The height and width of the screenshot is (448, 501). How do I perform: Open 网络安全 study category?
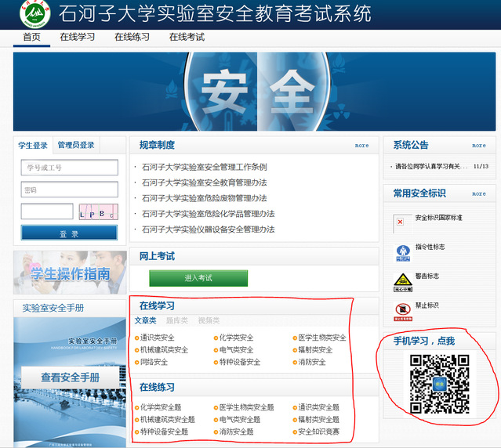[x=154, y=362]
